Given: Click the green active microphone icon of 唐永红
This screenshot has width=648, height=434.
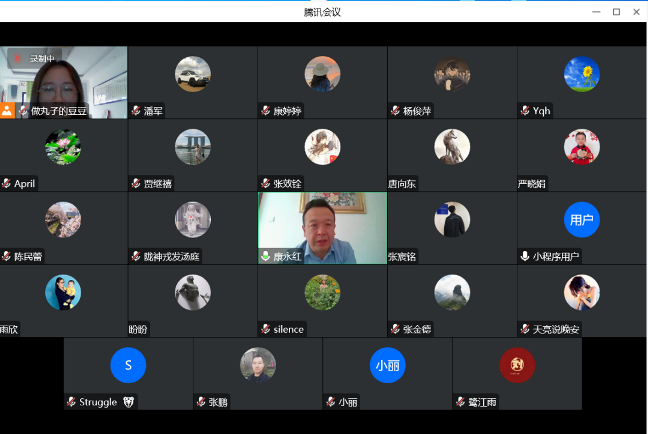Looking at the screenshot, I should [x=265, y=257].
